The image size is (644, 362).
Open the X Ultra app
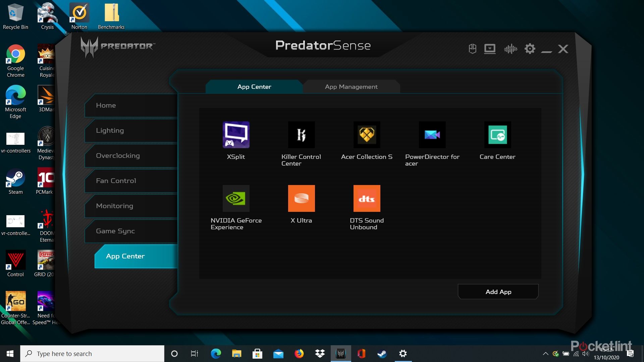click(x=301, y=198)
